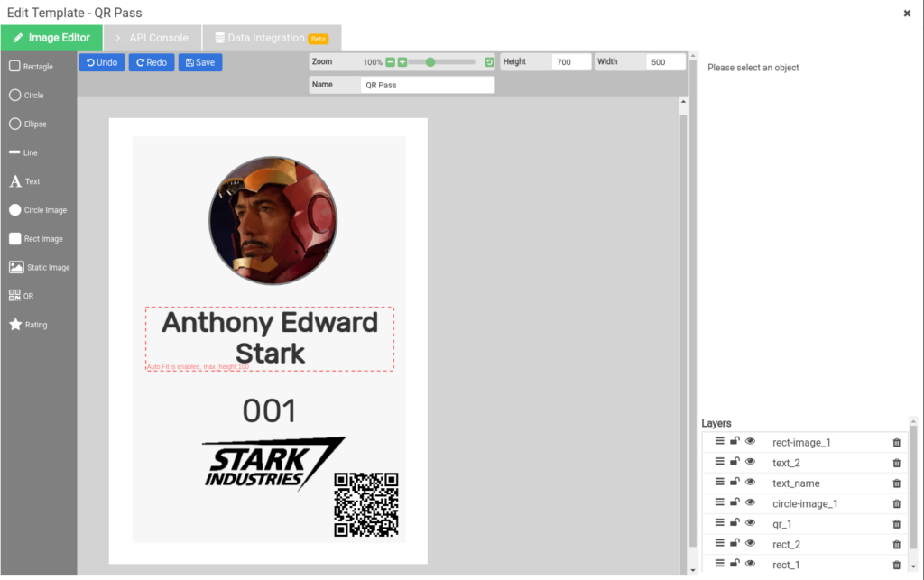Screen dimensions: 924x580
Task: Add a Circle Image element
Action: [x=38, y=210]
